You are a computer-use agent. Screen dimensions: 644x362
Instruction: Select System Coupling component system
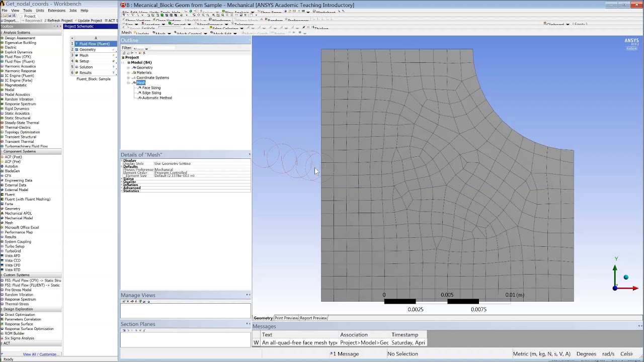click(x=18, y=241)
